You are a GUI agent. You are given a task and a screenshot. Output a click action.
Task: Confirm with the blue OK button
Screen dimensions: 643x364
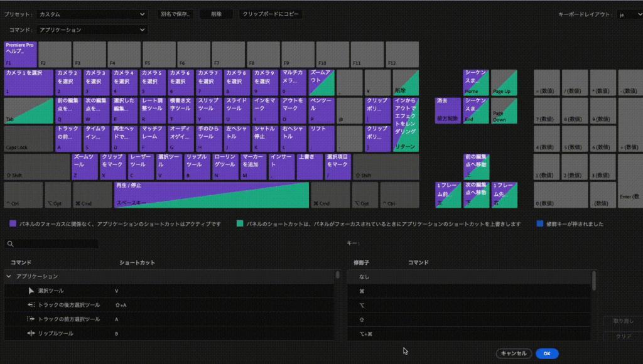547,353
